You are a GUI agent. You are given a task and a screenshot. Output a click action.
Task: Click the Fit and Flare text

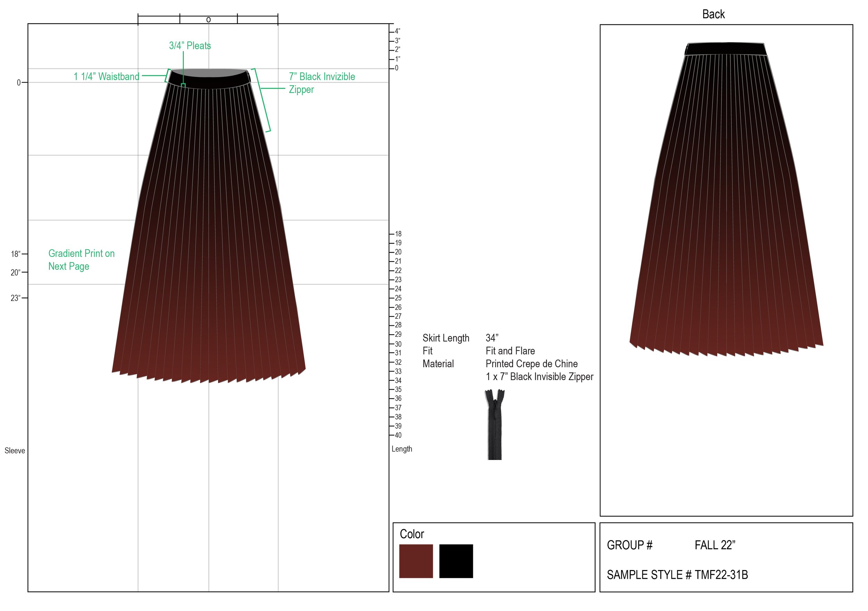(x=510, y=351)
